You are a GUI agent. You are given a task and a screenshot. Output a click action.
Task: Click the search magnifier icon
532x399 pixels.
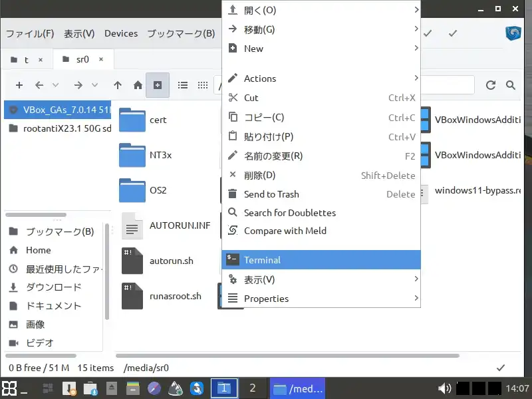pyautogui.click(x=511, y=85)
